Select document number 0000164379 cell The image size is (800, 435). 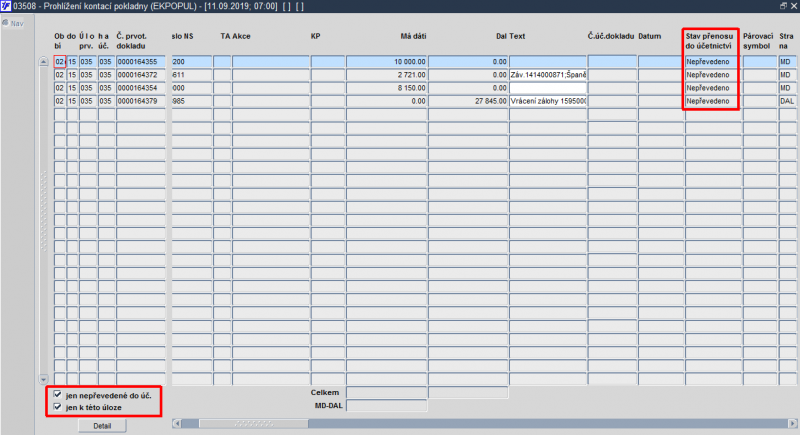pos(141,101)
